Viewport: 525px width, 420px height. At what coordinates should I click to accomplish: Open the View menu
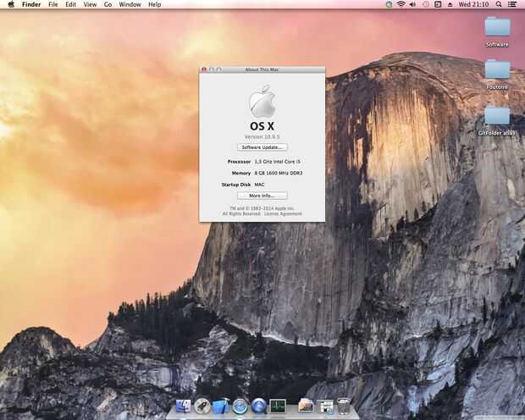(90, 4)
